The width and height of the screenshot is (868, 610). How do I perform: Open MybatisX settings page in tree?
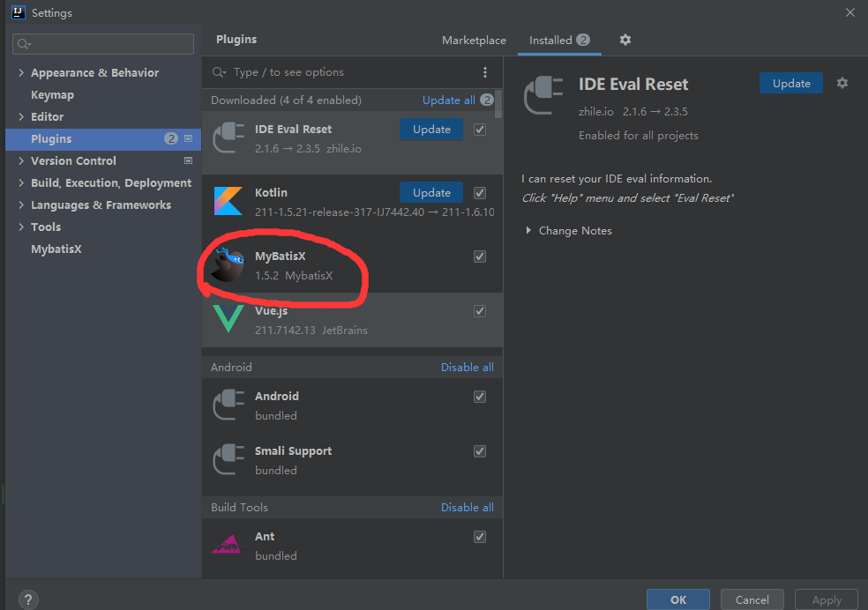pos(56,249)
